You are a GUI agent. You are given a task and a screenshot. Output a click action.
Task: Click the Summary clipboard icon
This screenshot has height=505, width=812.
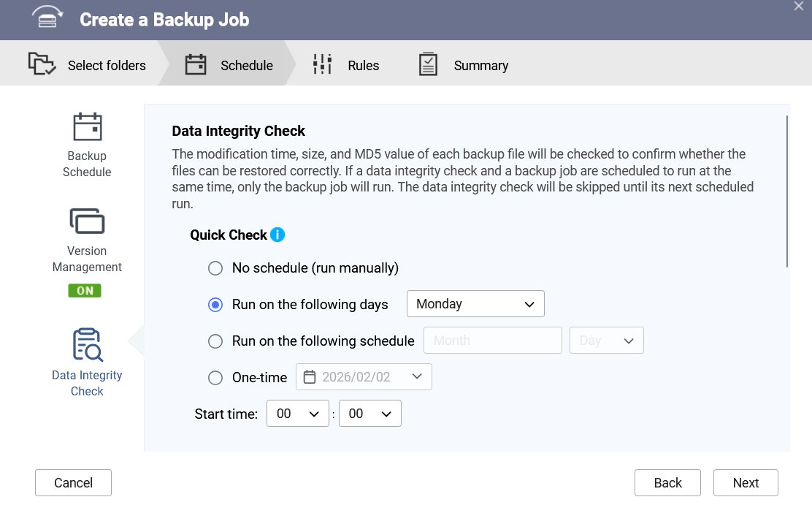428,64
